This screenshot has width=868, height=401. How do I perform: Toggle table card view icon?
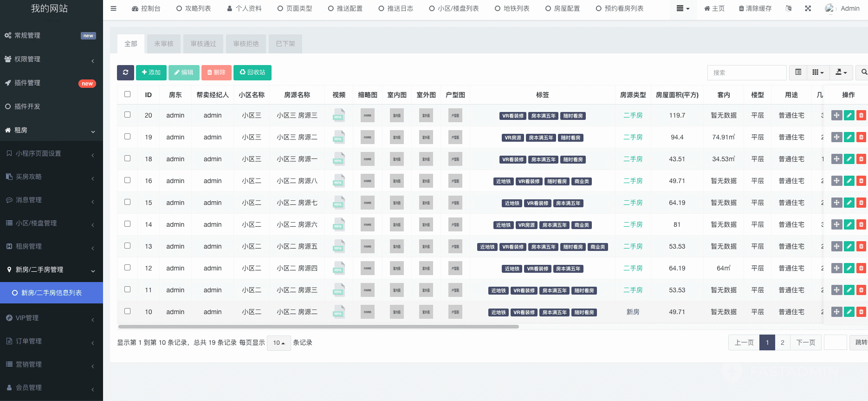pyautogui.click(x=798, y=72)
